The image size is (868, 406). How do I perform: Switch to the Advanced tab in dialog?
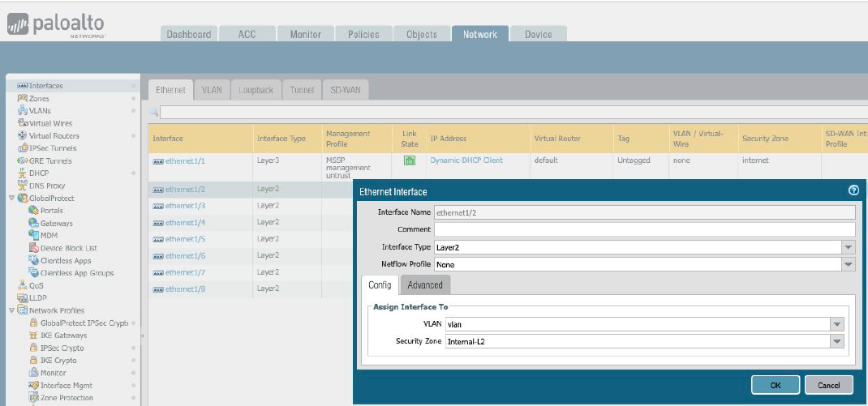click(425, 284)
